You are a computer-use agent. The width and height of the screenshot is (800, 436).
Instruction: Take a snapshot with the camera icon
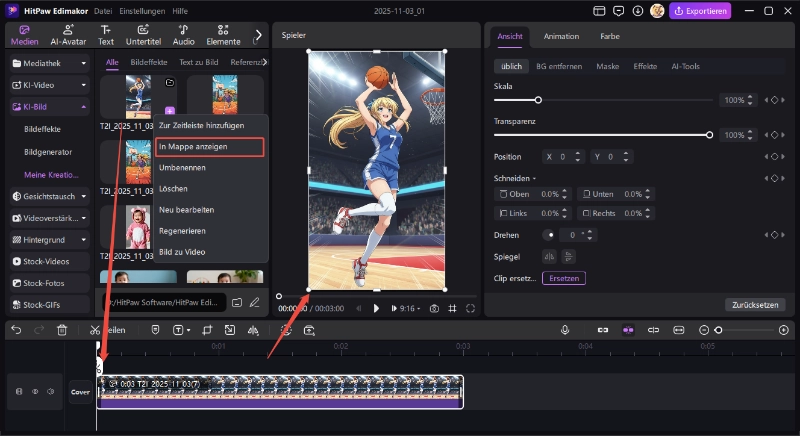[x=434, y=308]
